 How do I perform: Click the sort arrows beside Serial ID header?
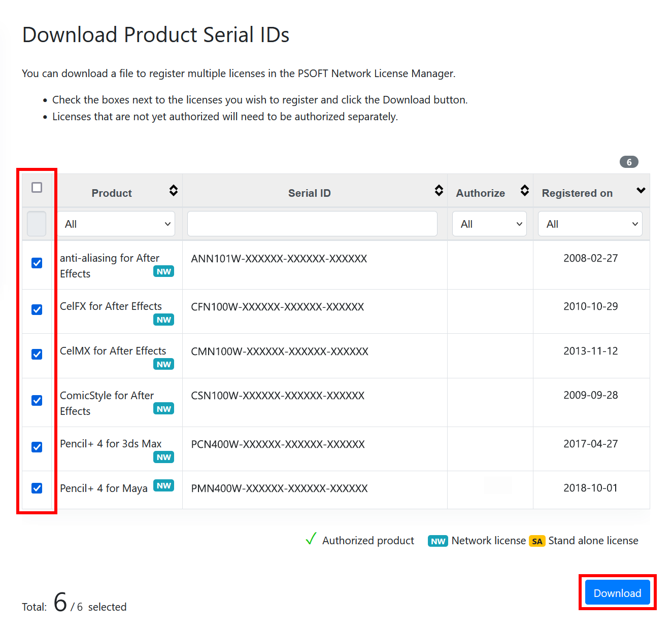coord(439,191)
